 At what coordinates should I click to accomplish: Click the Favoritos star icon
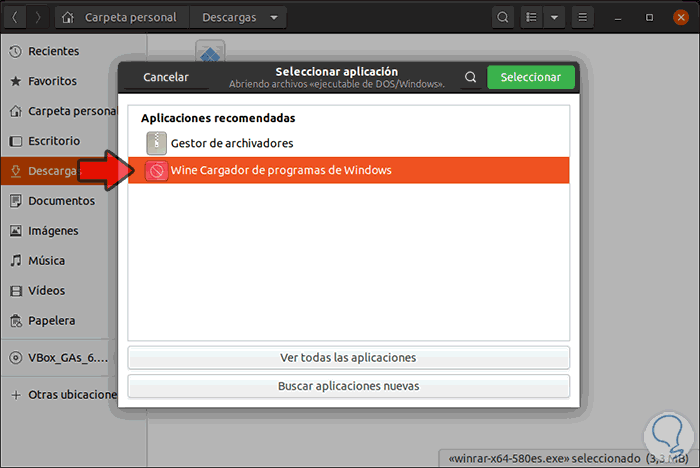tap(16, 81)
